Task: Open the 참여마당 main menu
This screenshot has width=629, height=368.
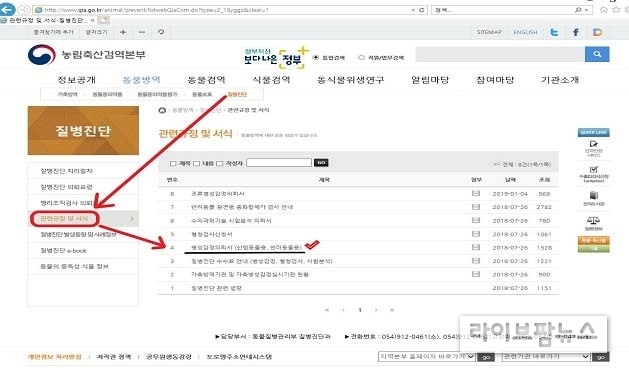Action: click(495, 80)
